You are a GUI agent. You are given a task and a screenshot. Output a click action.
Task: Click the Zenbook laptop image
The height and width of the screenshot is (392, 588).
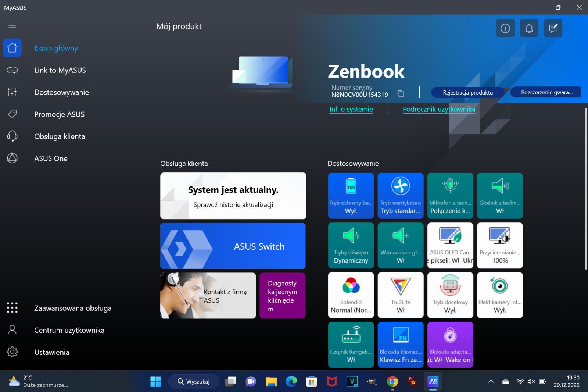[262, 72]
